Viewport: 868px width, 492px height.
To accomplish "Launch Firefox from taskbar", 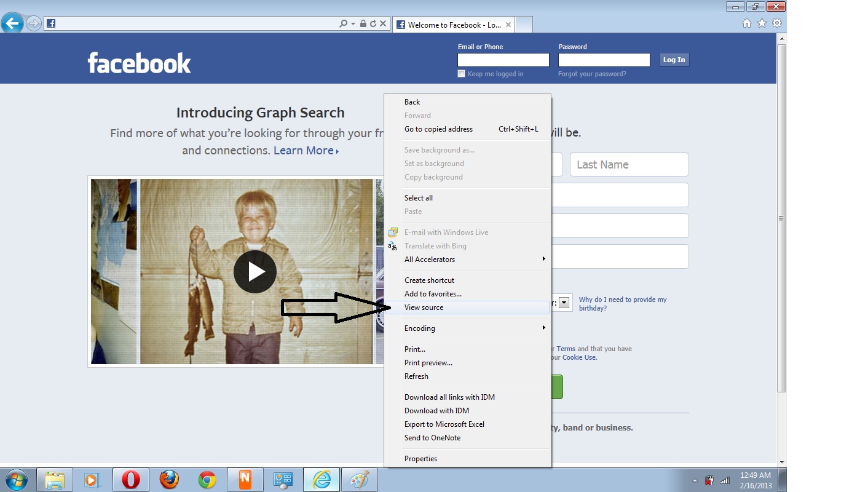I will 169,480.
